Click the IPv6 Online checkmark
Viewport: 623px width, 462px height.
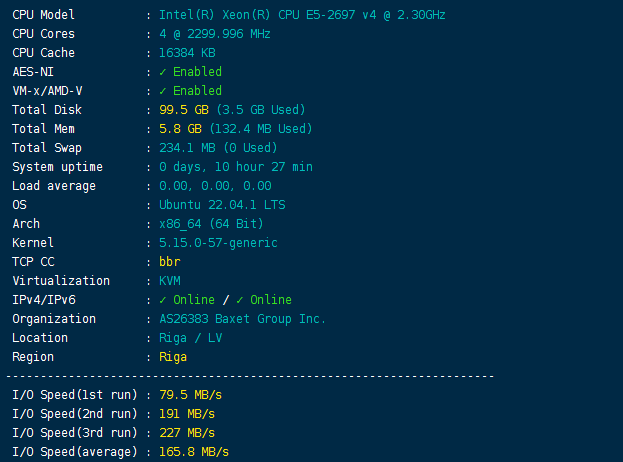240,300
